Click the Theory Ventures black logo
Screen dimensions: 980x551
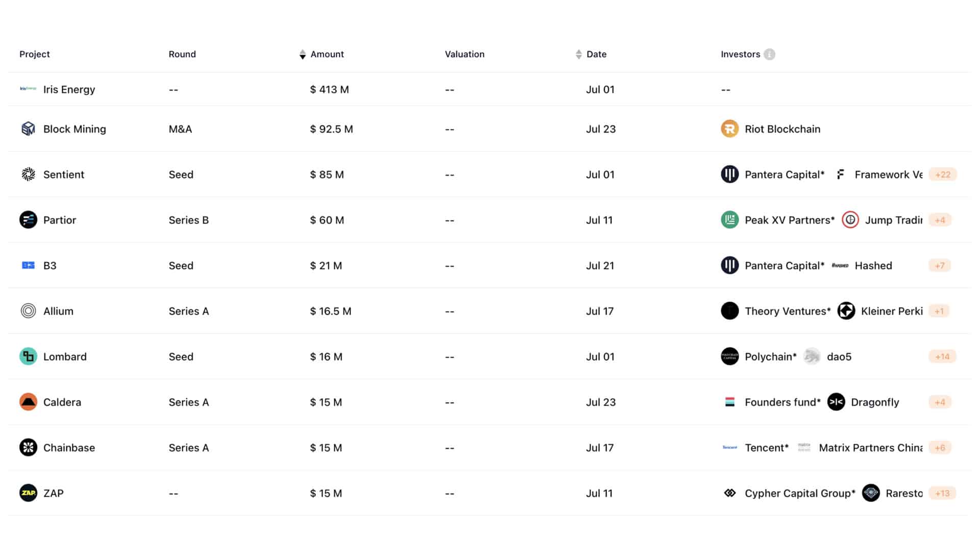click(x=729, y=311)
